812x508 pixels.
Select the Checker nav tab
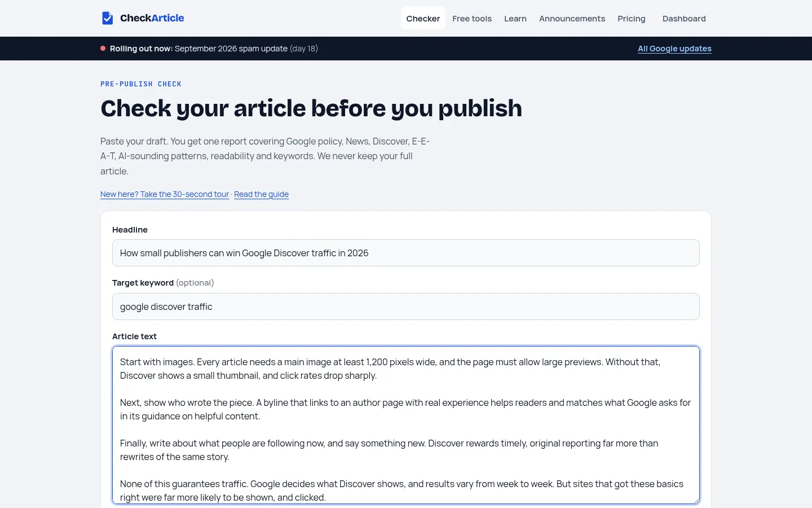(x=423, y=19)
